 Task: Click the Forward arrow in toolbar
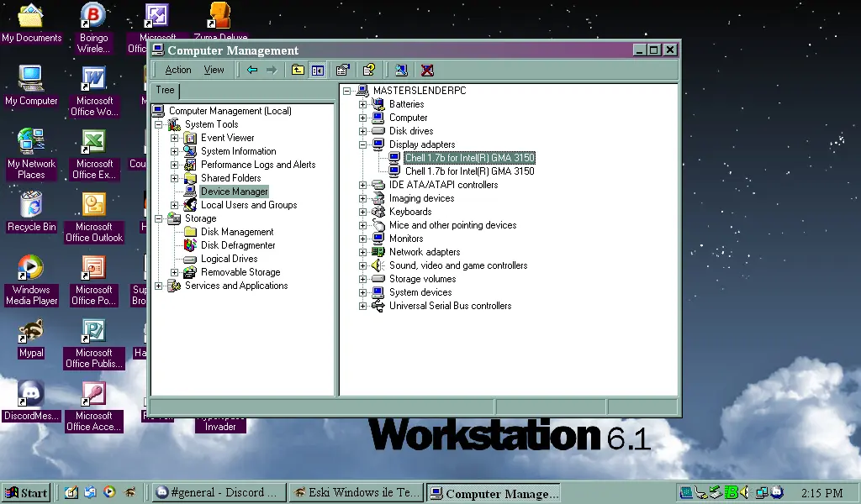(x=272, y=70)
